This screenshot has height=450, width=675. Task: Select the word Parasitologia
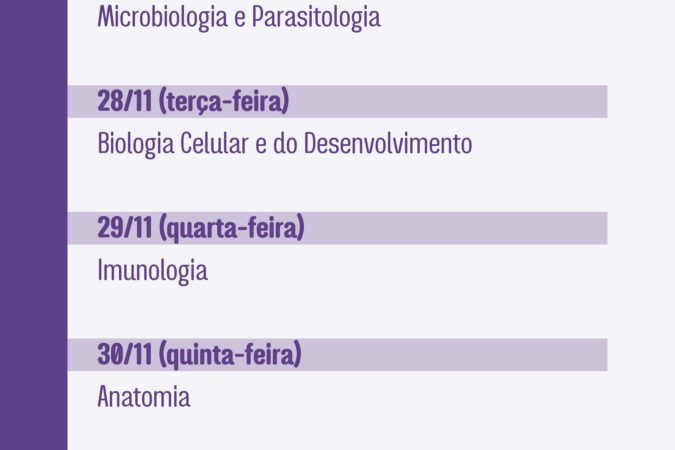click(x=316, y=18)
